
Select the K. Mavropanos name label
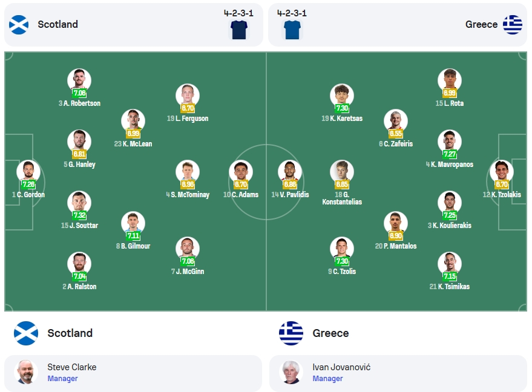click(x=450, y=165)
